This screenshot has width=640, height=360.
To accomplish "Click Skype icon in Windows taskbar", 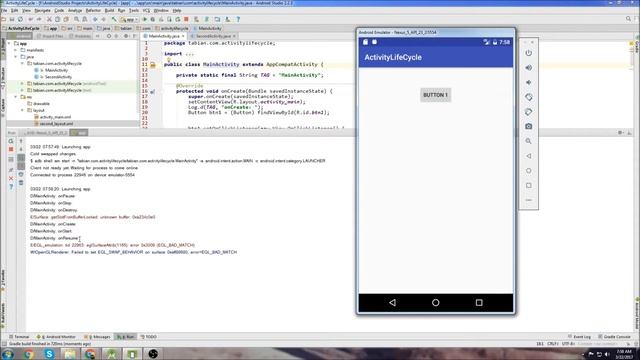I will click(x=49, y=354).
